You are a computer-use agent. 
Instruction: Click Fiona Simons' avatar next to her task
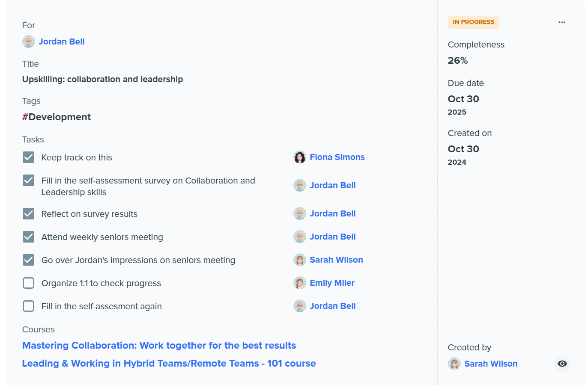[x=300, y=157]
